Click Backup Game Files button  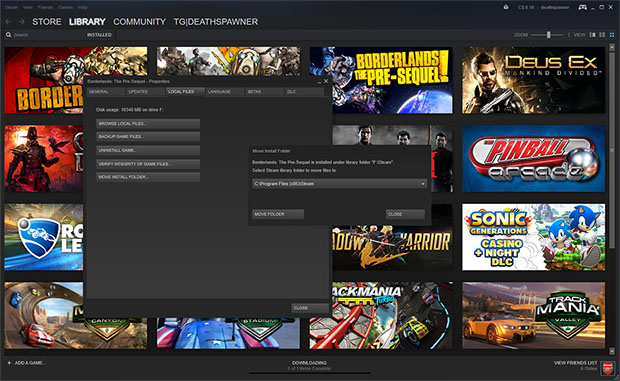click(x=148, y=137)
